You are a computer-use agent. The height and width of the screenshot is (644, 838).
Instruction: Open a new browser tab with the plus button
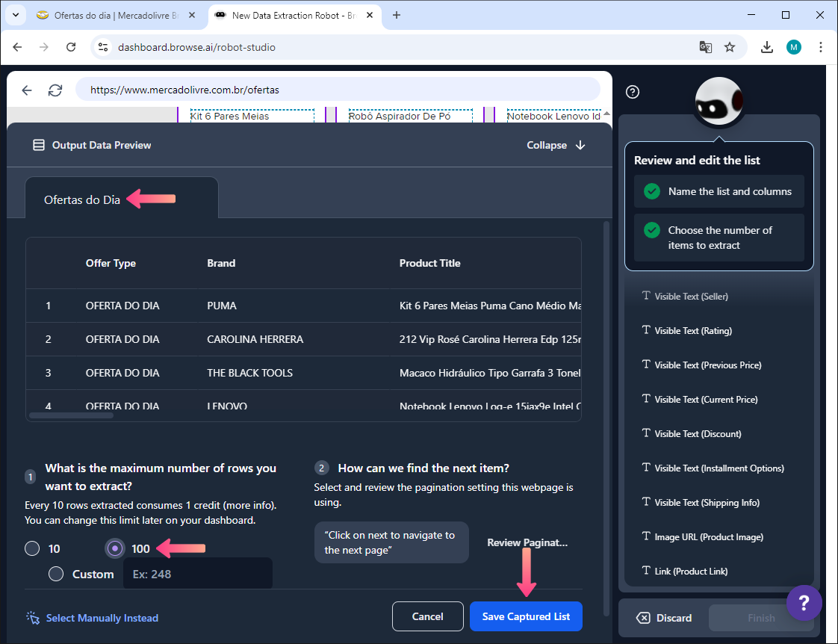[x=397, y=15]
